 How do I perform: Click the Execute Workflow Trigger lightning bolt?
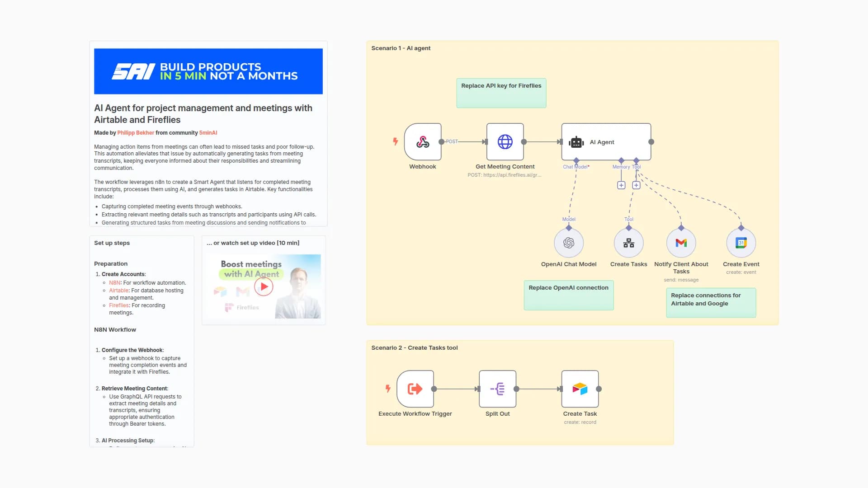pos(388,389)
